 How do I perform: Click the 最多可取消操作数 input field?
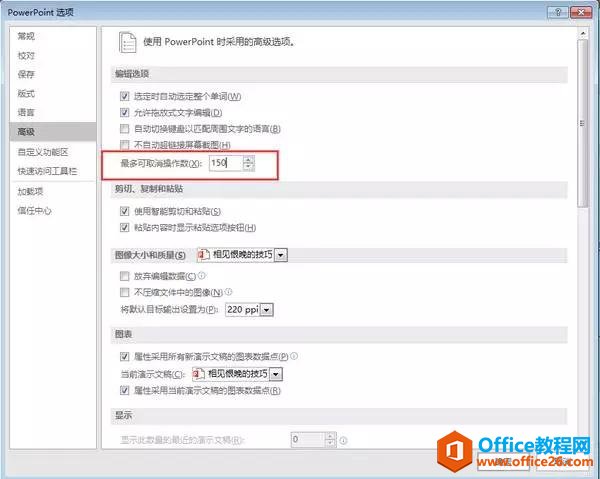click(226, 163)
